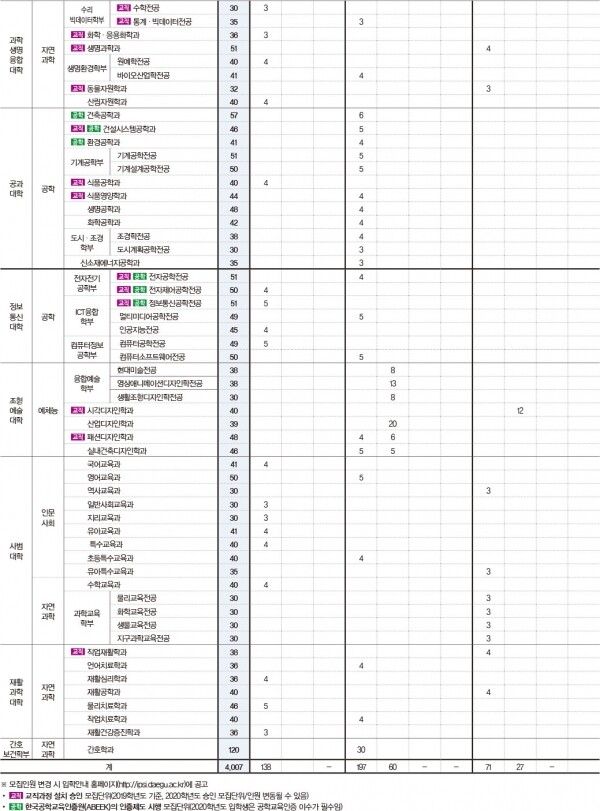
Task: Click the 교직 badge next to 생명과학과
Action: 78,48
